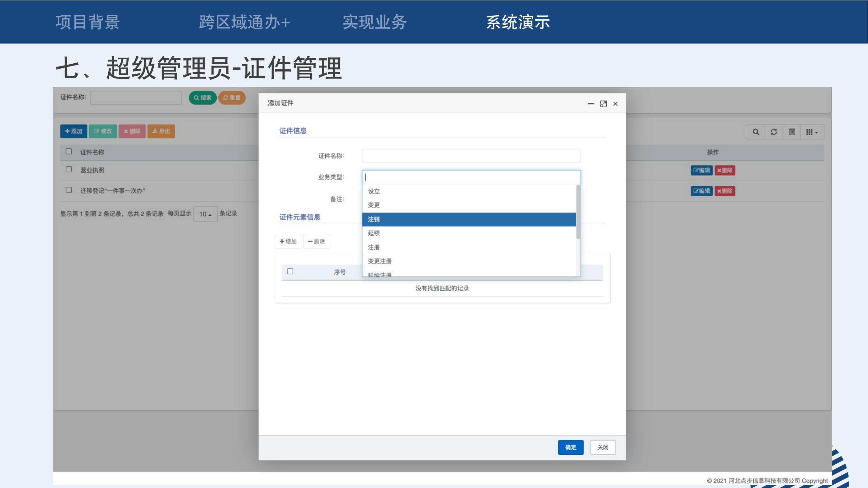Open the columns grid dropdown

(x=812, y=132)
